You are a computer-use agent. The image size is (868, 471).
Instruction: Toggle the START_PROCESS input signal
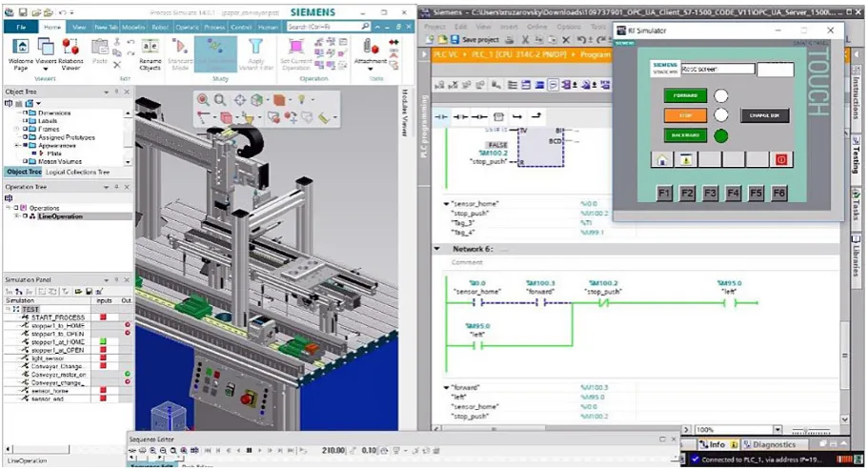click(x=103, y=317)
